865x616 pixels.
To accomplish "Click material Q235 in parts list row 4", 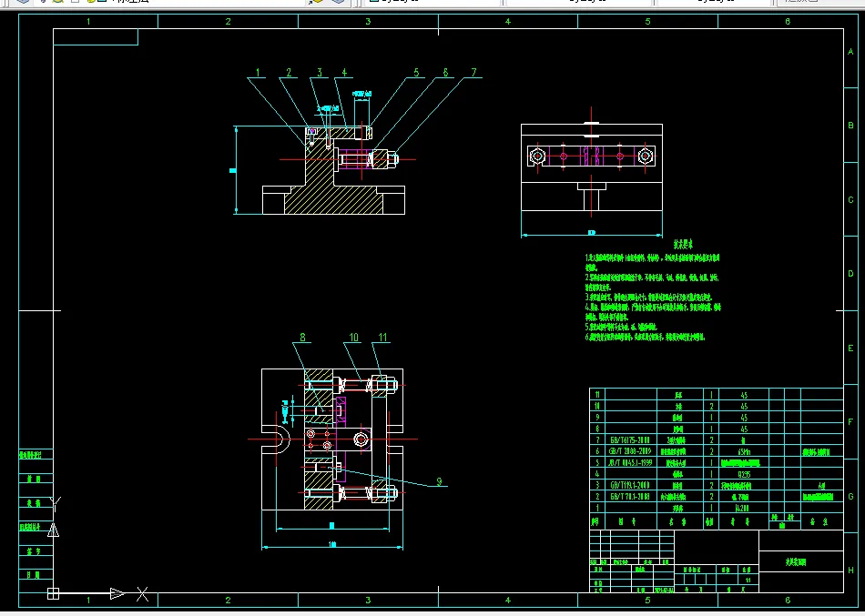I will pos(744,474).
